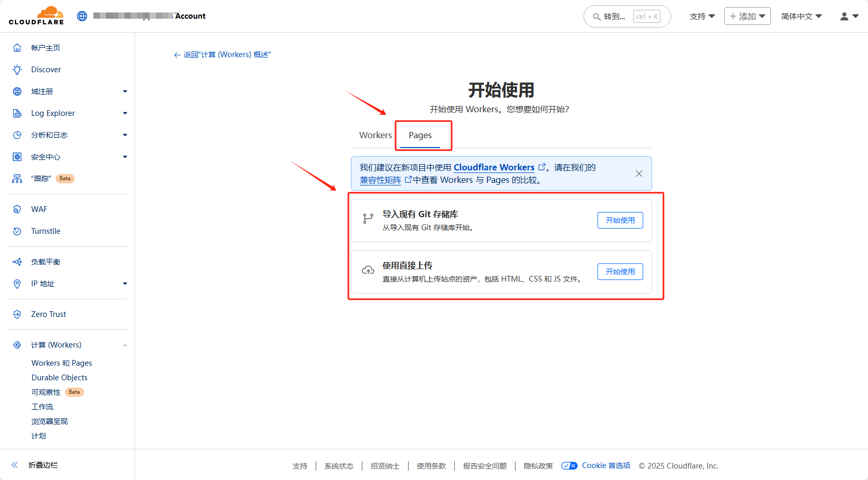This screenshot has width=868, height=480.
Task: Go back to 计算 (Workers) 概述 link
Action: 222,55
